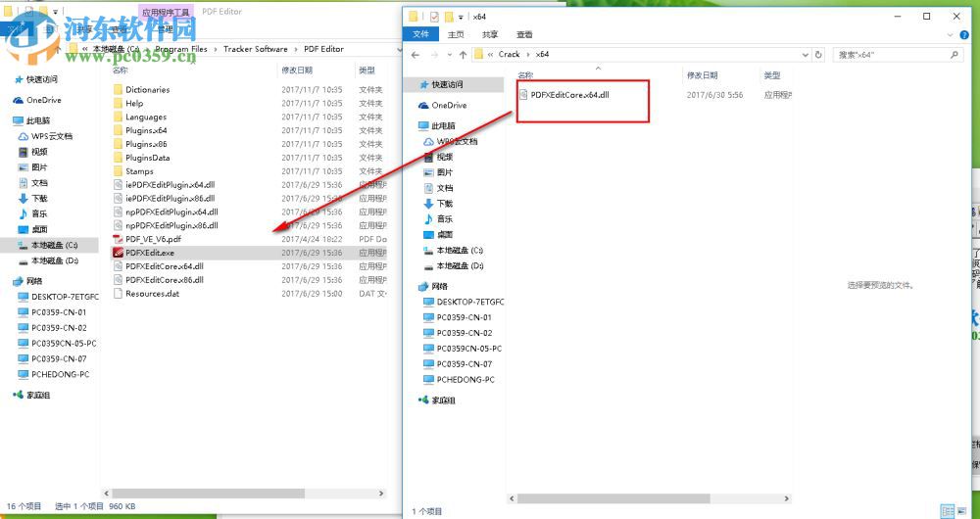The height and width of the screenshot is (519, 980).
Task: Select PDFXEditCore.x64.dll in PDF Editor window
Action: [x=164, y=266]
